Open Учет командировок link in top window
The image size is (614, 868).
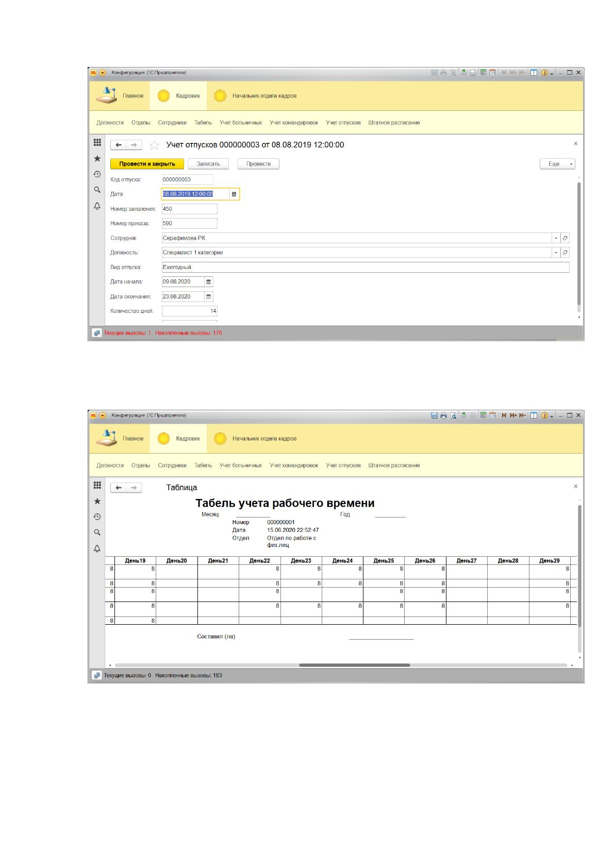pyautogui.click(x=294, y=123)
